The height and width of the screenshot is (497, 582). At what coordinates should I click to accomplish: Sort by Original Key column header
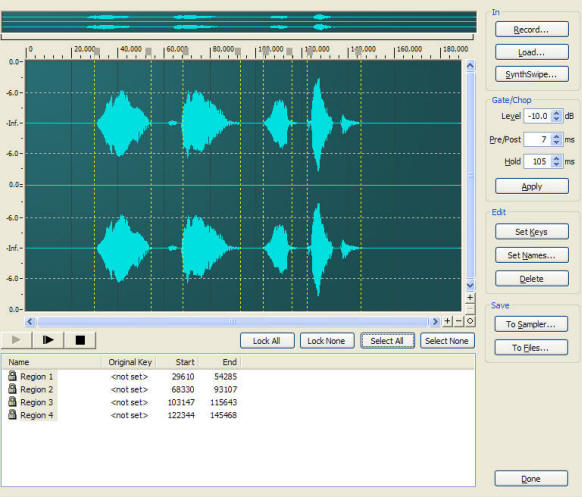[128, 362]
